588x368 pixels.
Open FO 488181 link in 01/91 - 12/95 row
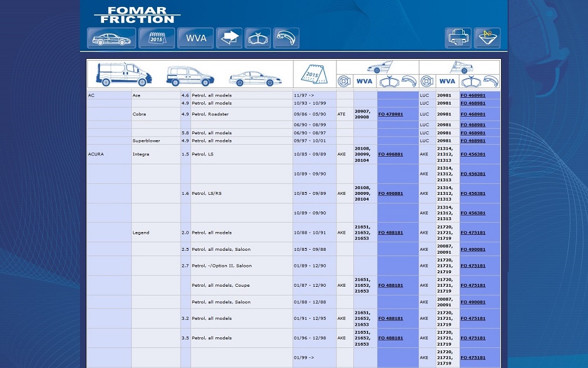click(x=390, y=319)
